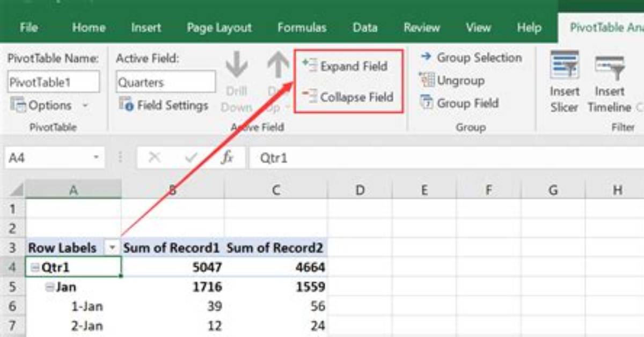Open the Name Box dropdown arrow
This screenshot has height=337, width=644.
(97, 158)
